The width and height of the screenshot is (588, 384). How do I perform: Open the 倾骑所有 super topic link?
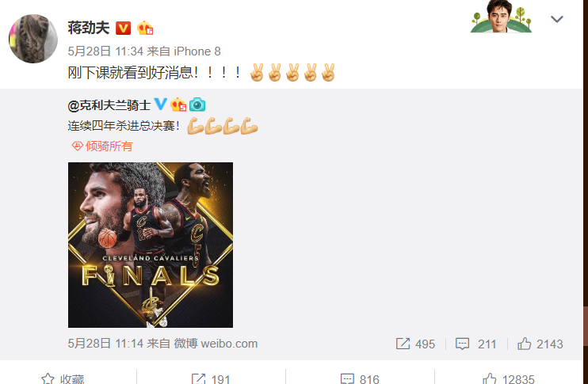[109, 146]
